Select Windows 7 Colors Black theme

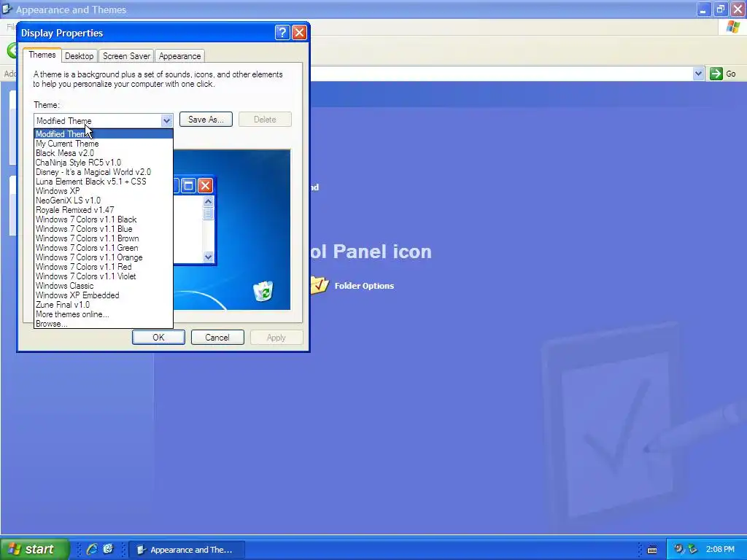click(x=104, y=219)
